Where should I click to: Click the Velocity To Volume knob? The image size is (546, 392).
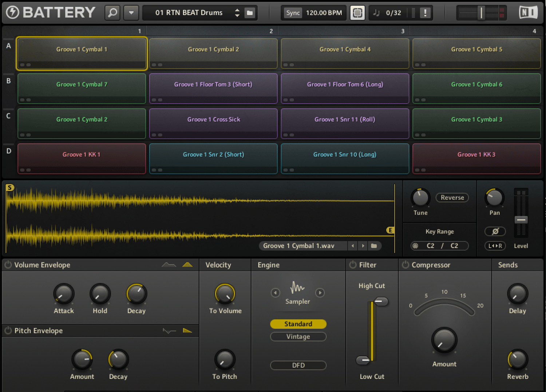coord(225,294)
